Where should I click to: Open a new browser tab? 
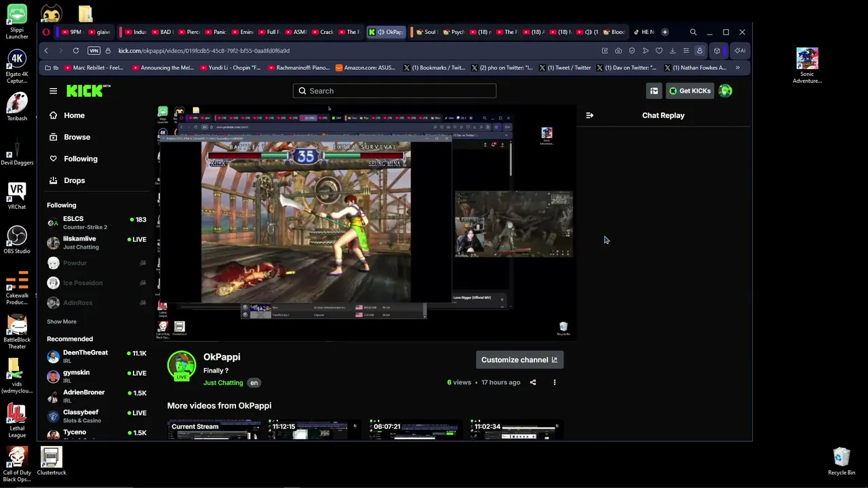pyautogui.click(x=665, y=32)
